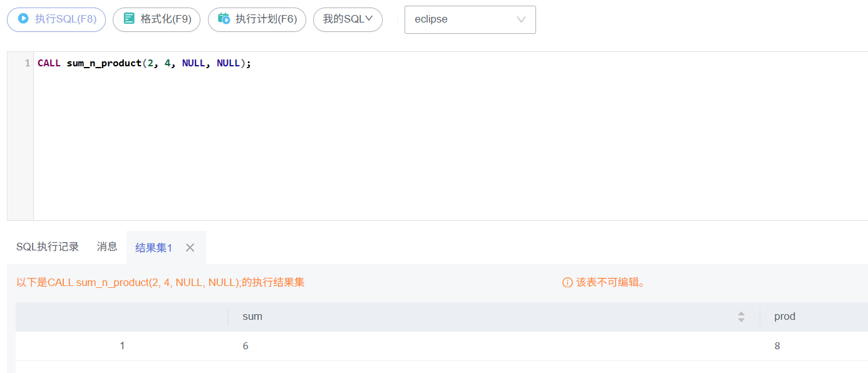Sort ascending using sum column up arrow
Viewport: 868px width, 373px height.
[x=741, y=314]
